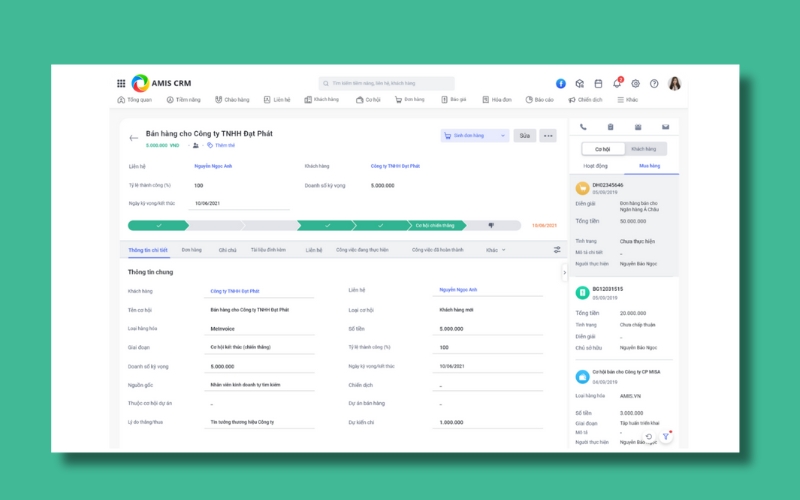Click the Facebook icon in header
This screenshot has width=800, height=500.
tap(561, 84)
